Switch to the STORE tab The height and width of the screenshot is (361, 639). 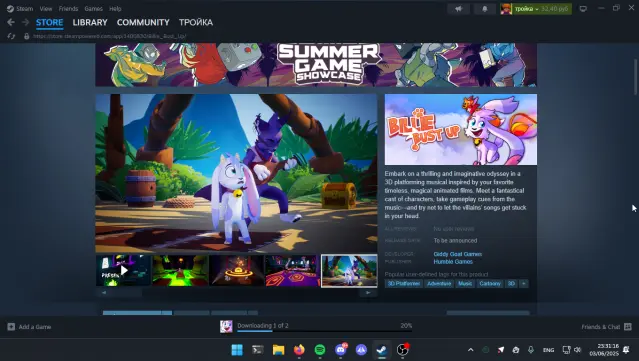coord(49,22)
